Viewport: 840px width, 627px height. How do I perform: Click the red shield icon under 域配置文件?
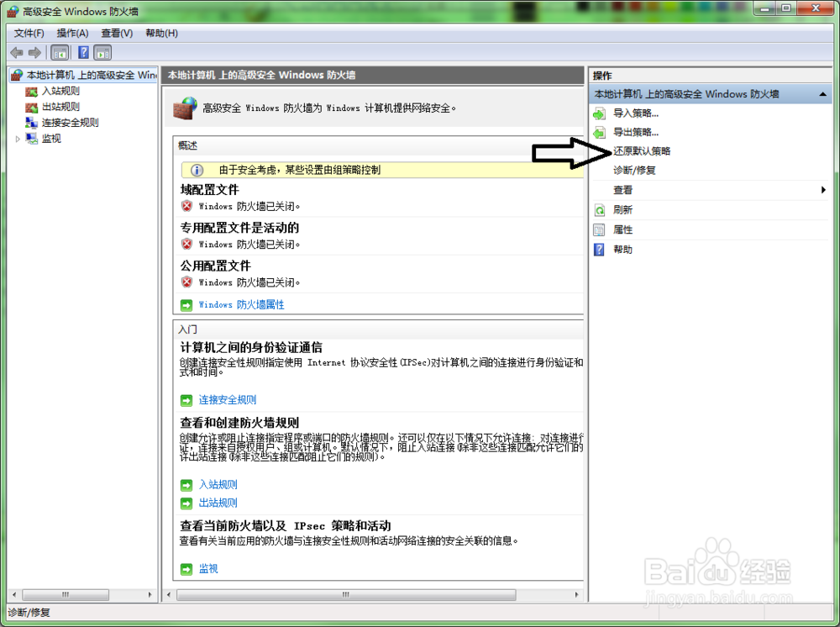(x=186, y=206)
